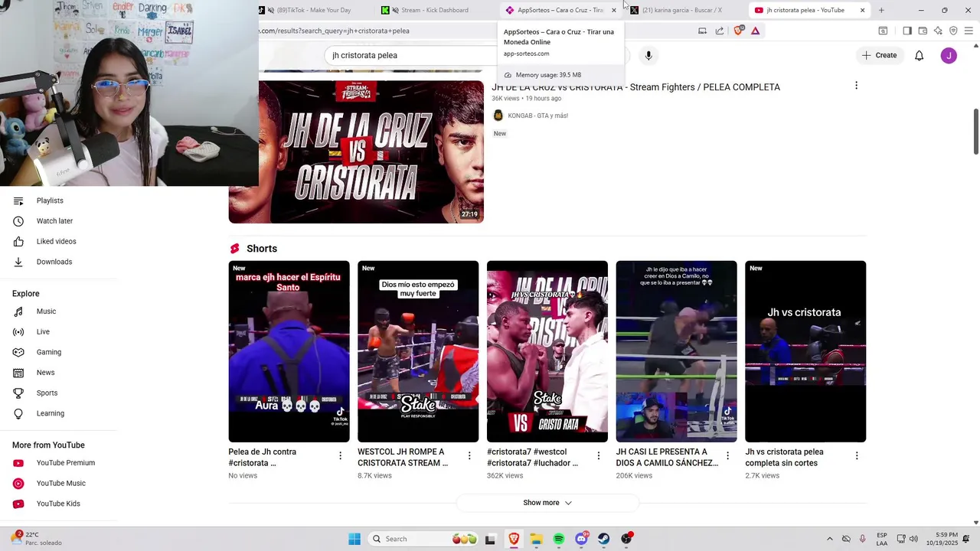
Task: Open options menu for WESTCOL JH ROMPE short
Action: (469, 456)
